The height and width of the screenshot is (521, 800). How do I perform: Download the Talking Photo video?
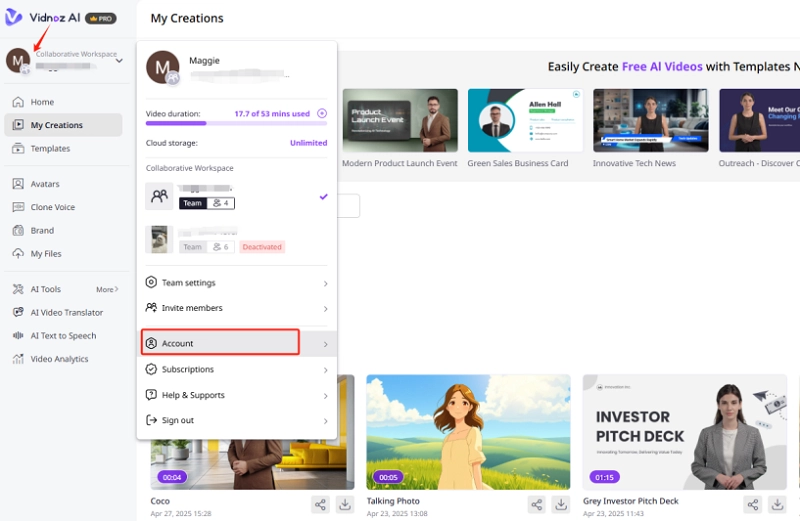pyautogui.click(x=561, y=505)
